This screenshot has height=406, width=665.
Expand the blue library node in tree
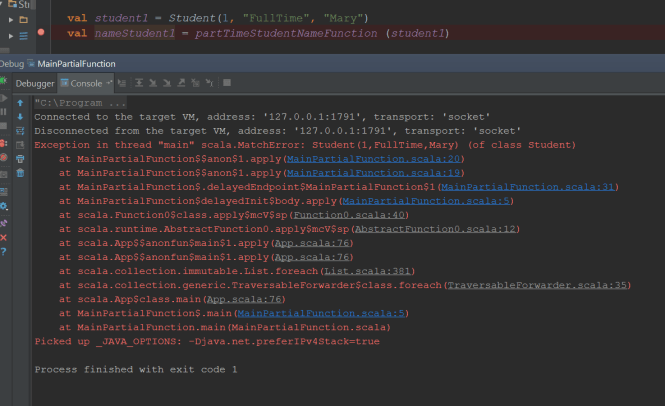[11, 36]
